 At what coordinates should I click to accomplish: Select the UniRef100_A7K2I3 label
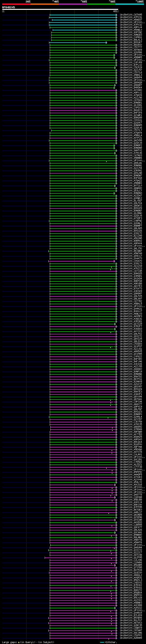point(131,268)
